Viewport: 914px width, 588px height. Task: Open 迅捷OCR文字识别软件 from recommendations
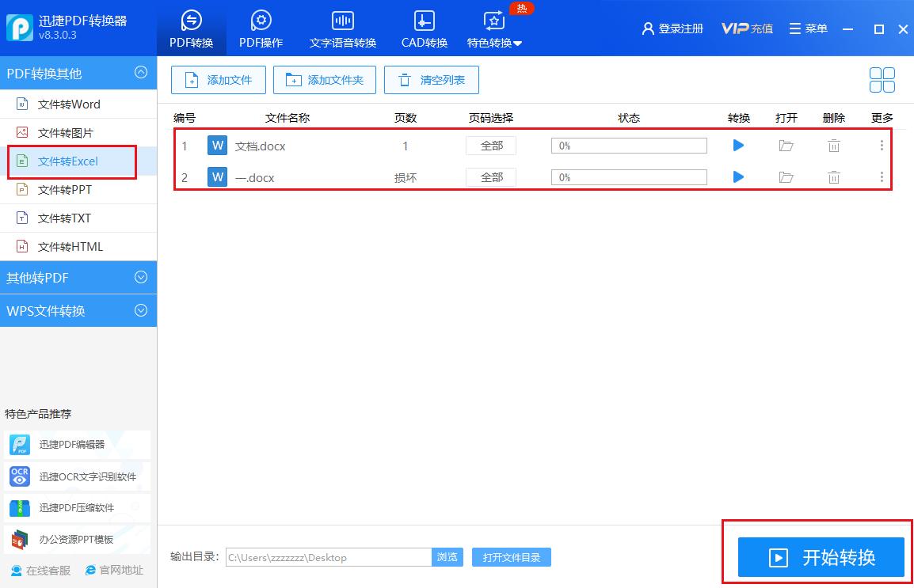77,476
